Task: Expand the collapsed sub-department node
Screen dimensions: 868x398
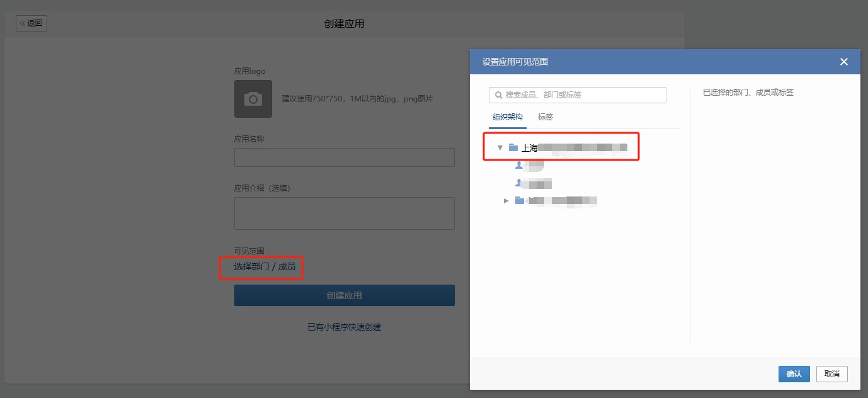Action: point(506,201)
